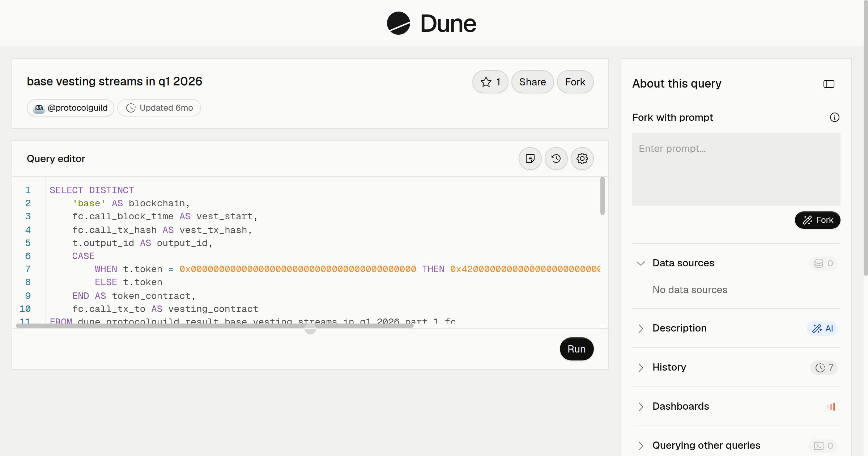Expand the Dashboards section
Screen dimensions: 868x456
pyautogui.click(x=641, y=406)
